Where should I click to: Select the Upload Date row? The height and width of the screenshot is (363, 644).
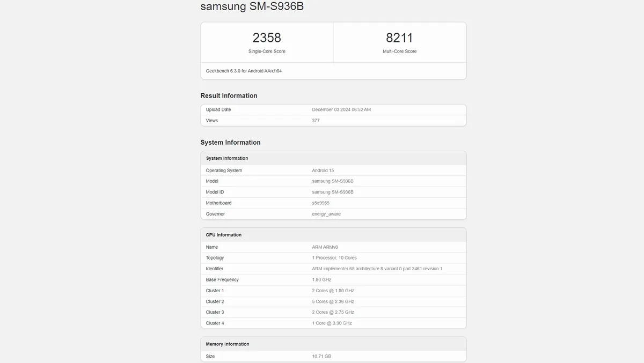[333, 109]
